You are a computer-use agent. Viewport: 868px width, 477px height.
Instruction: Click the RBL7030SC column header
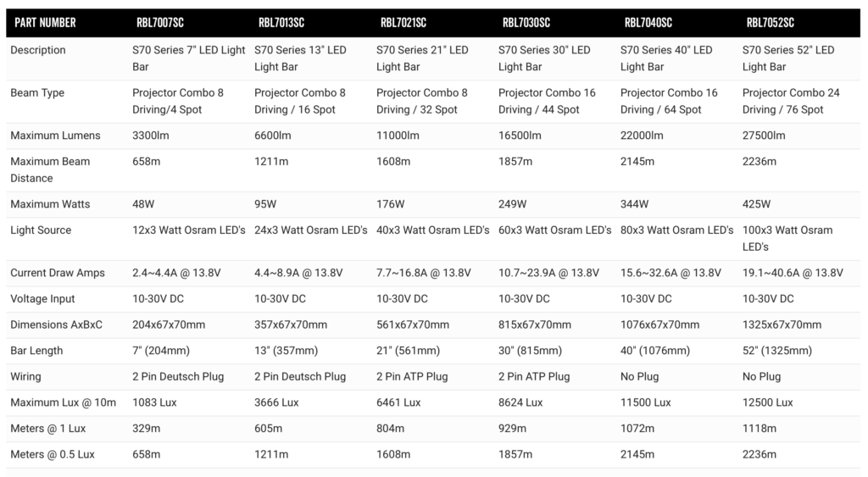point(526,23)
